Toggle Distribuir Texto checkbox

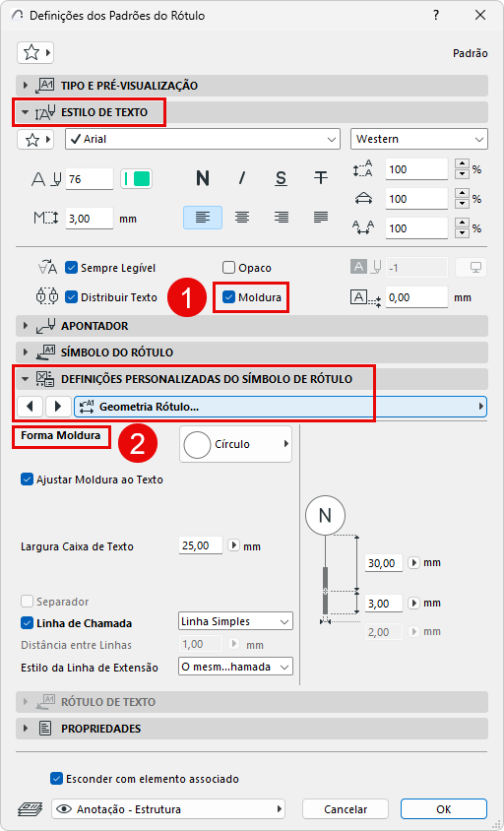point(72,297)
